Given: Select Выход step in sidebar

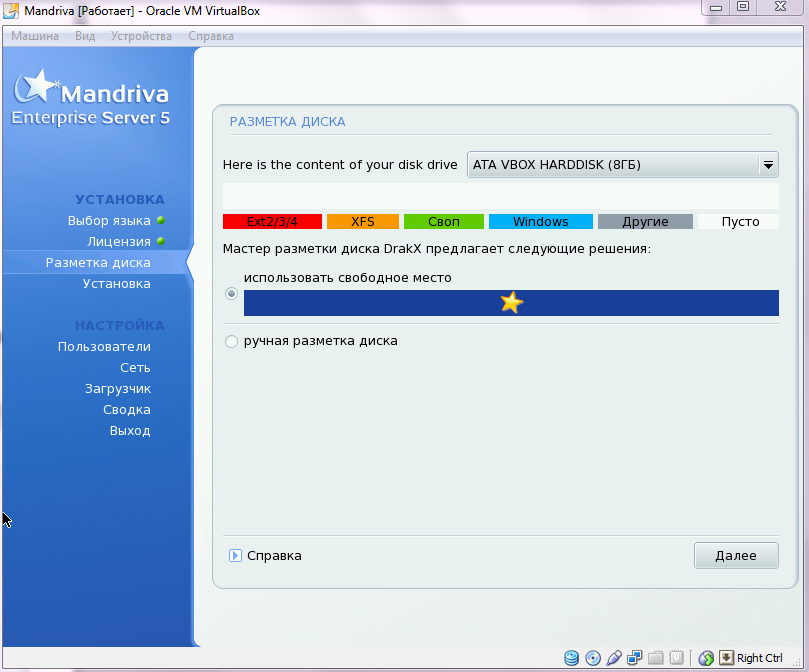Looking at the screenshot, I should [x=130, y=430].
